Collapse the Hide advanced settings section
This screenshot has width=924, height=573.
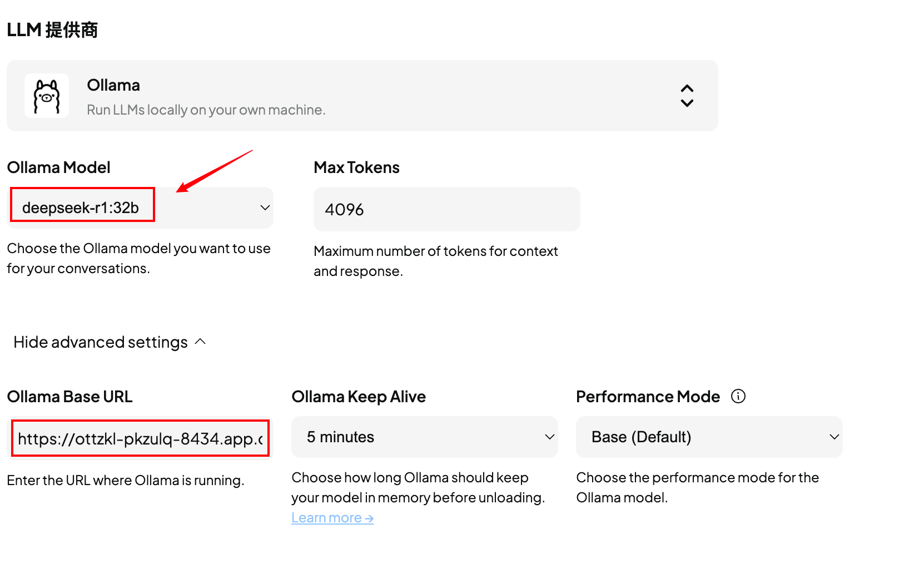pos(101,342)
